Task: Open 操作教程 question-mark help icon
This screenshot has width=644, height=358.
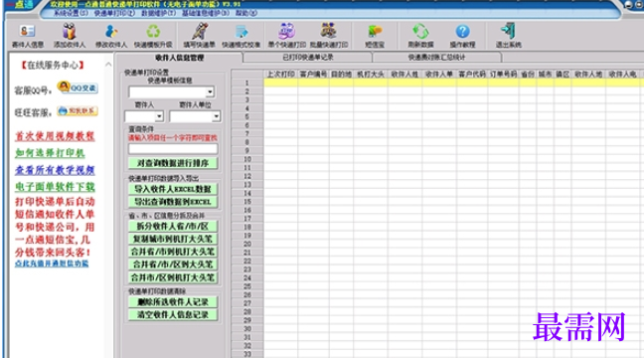Action: [462, 36]
